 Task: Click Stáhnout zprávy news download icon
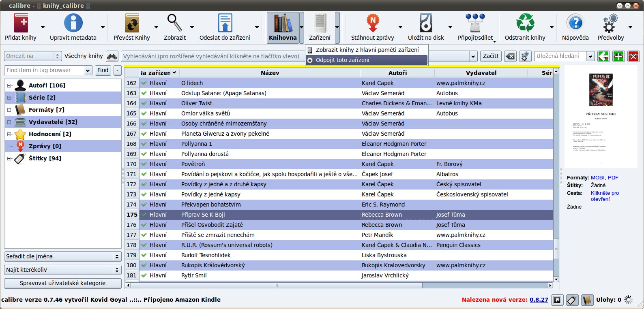[373, 23]
